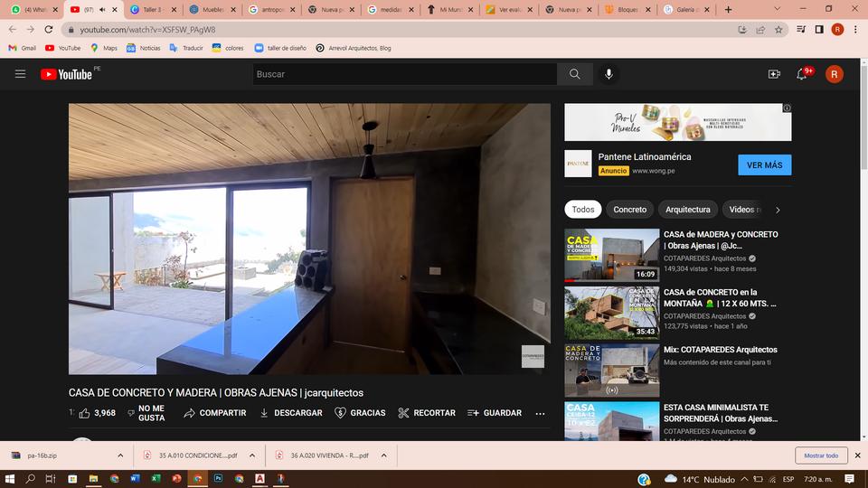868x488 pixels.
Task: Open Photoshop from the taskbar
Action: [x=218, y=479]
